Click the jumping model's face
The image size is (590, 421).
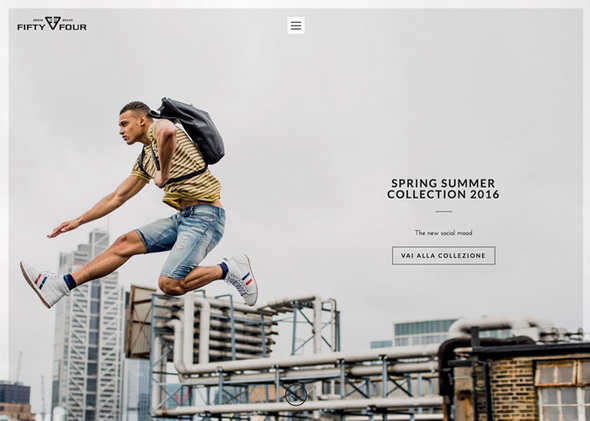(x=130, y=127)
